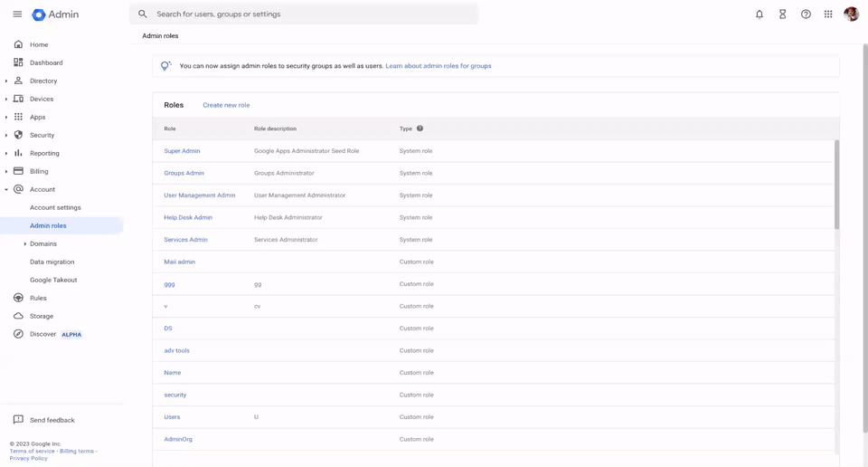Open the User Management Admin role
Screen dimensions: 868x467
199,195
